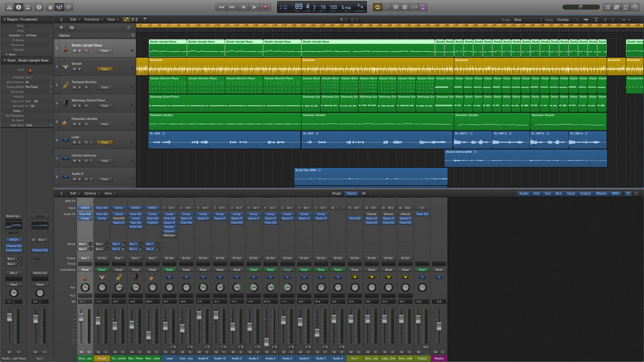Open the Functions menu in the tracks area
This screenshot has width=644, height=362.
coord(93,20)
